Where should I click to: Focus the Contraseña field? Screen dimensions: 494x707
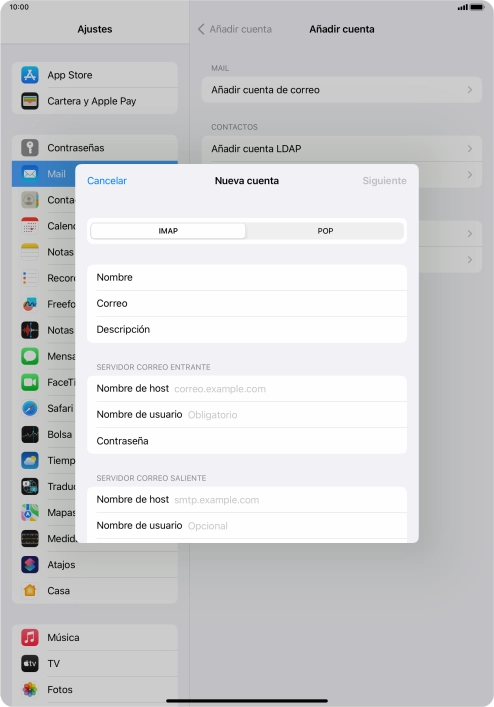tap(247, 441)
